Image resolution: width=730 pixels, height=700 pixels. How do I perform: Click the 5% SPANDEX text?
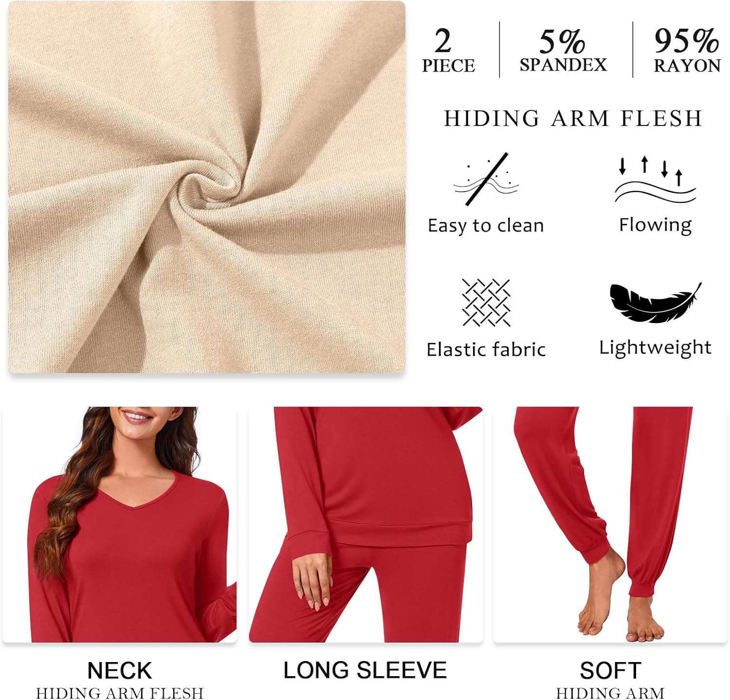coord(564,51)
